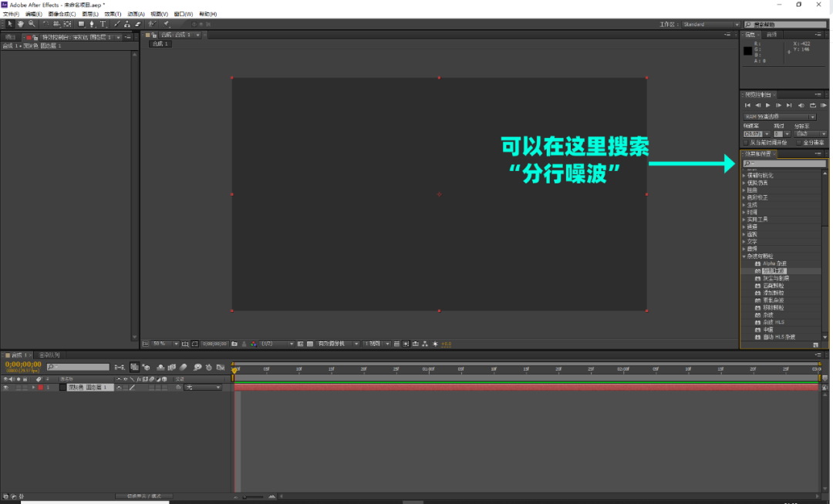Select the Clone Stamp tool
This screenshot has height=504, width=833.
point(127,24)
